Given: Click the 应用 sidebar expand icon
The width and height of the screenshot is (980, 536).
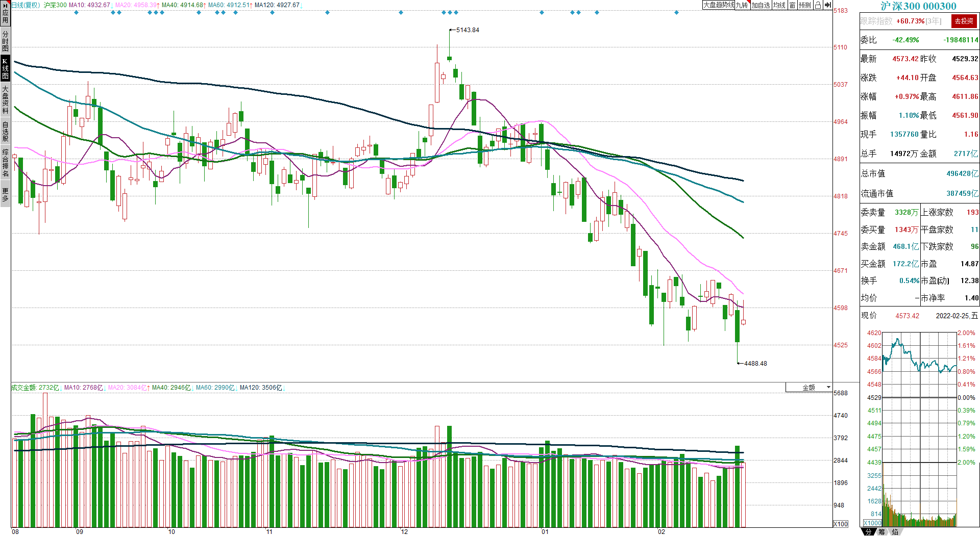Looking at the screenshot, I should tap(5, 13).
